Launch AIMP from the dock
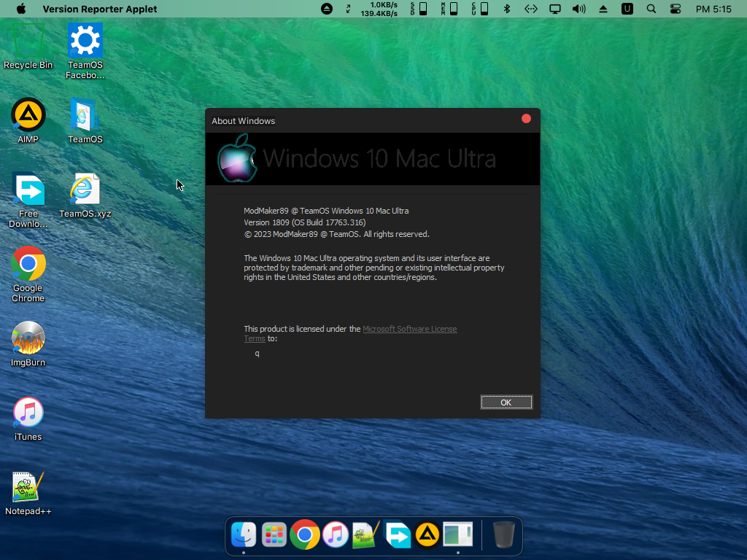747x560 pixels. [427, 534]
